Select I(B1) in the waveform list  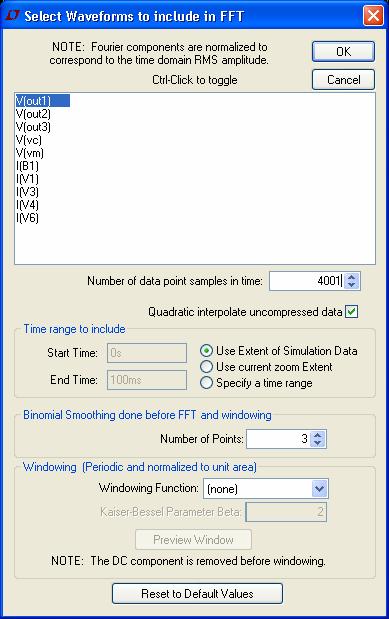tap(27, 166)
